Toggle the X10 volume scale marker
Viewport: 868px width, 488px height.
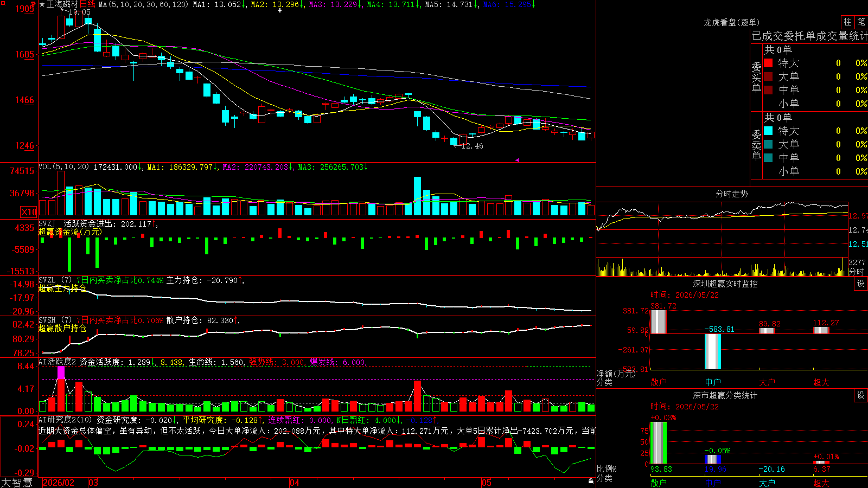pos(29,212)
